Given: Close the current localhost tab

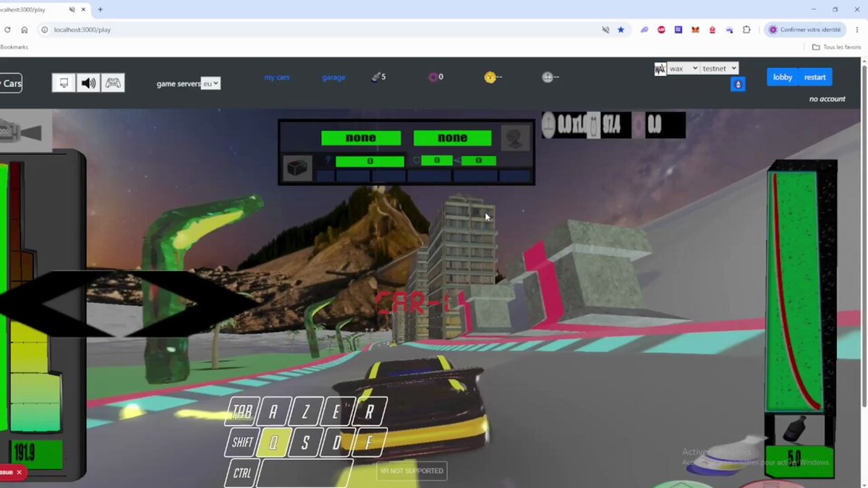Looking at the screenshot, I should [x=84, y=9].
